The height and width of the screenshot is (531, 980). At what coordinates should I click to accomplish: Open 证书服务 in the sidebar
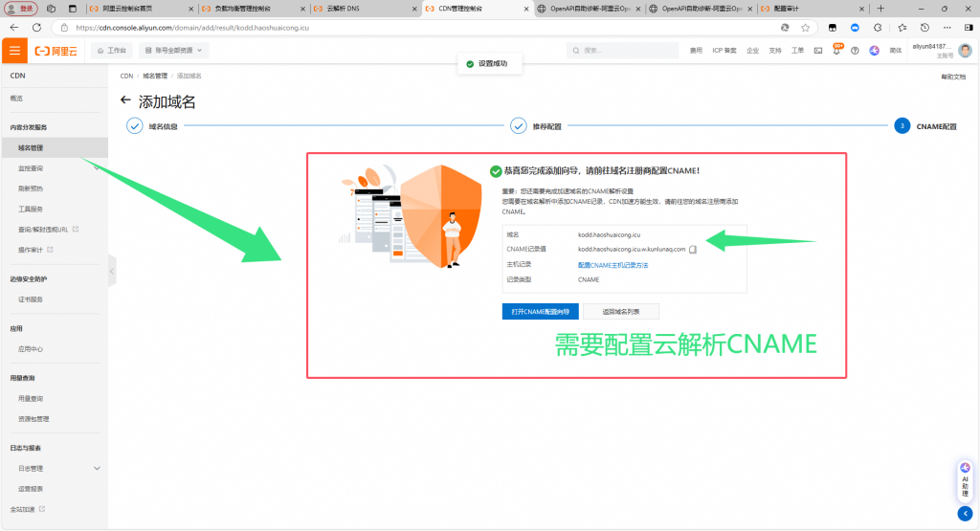(31, 299)
